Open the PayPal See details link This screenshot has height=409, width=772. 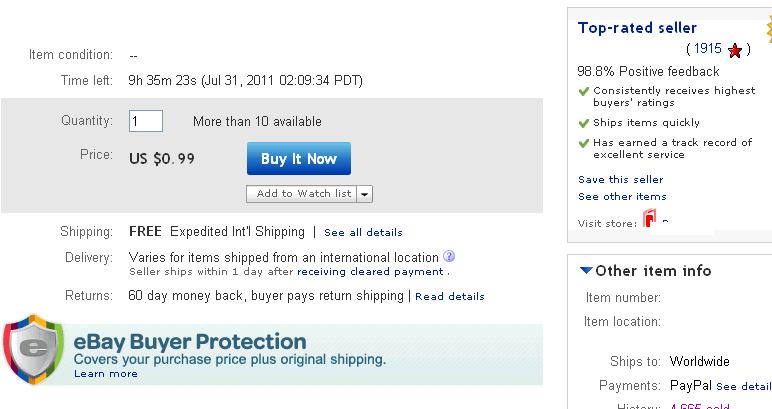743,386
